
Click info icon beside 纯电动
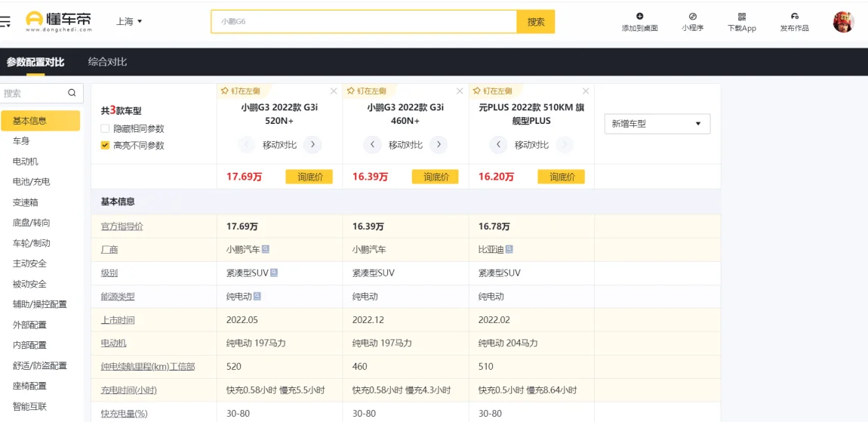click(x=257, y=296)
